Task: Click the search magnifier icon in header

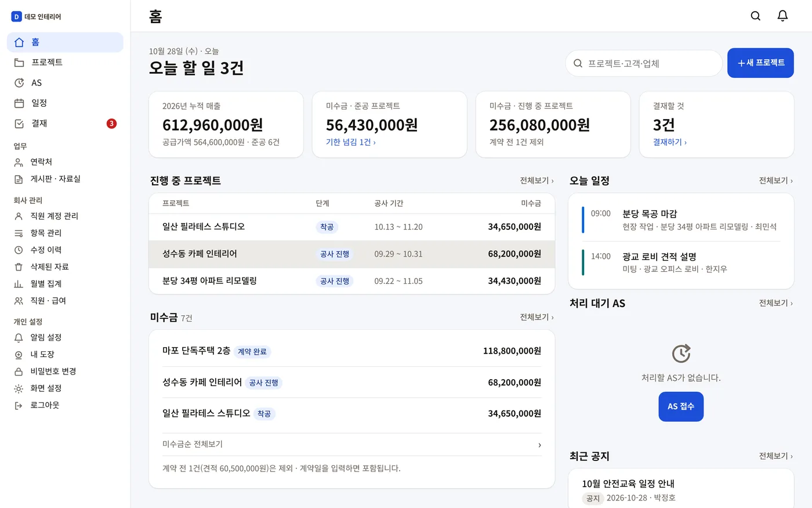Action: (755, 16)
